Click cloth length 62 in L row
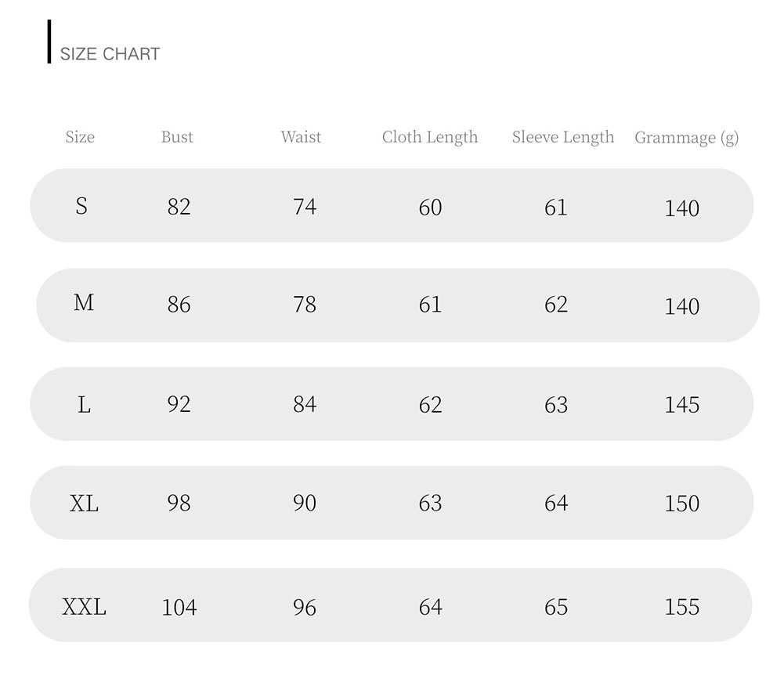Image resolution: width=784 pixels, height=697 pixels. (430, 405)
